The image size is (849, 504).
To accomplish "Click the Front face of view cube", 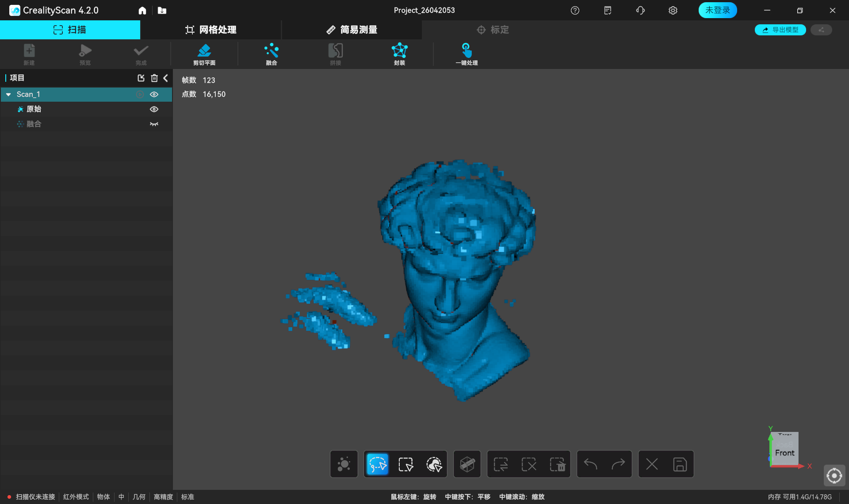I will [784, 453].
